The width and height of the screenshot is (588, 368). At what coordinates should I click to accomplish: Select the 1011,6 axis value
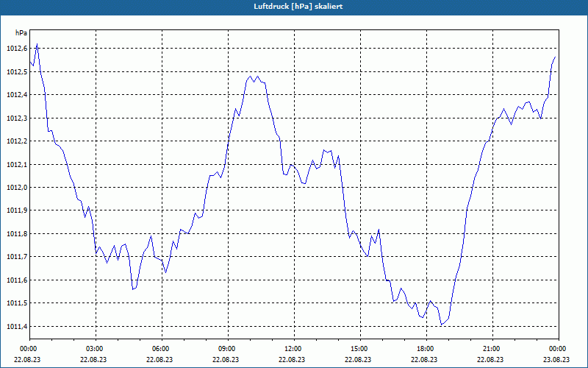[17, 280]
